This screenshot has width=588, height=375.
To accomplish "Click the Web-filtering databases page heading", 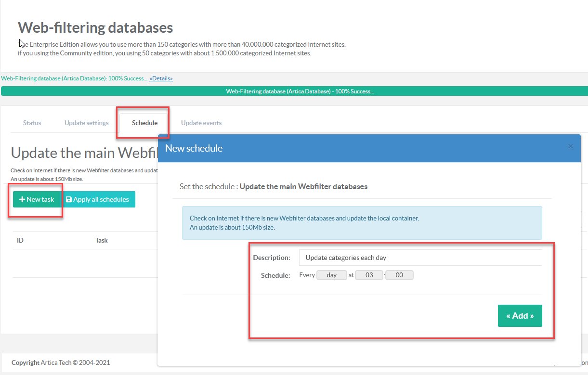I will pyautogui.click(x=95, y=27).
